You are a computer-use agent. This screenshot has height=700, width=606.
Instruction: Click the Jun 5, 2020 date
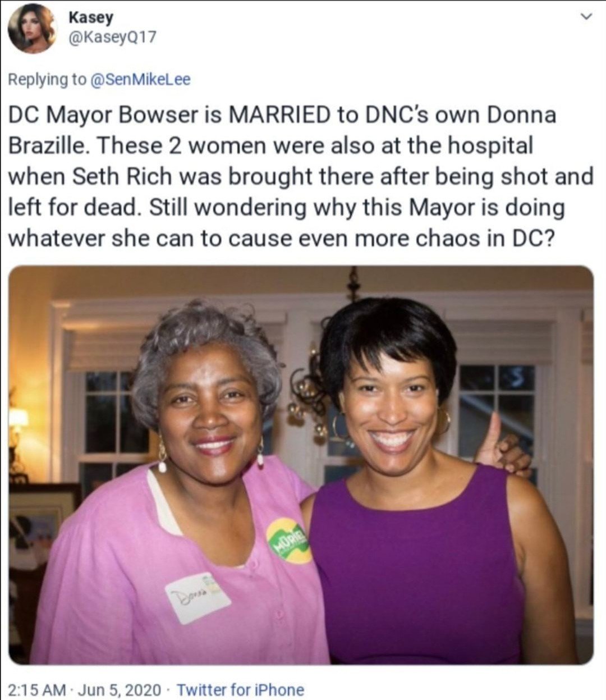click(x=120, y=689)
